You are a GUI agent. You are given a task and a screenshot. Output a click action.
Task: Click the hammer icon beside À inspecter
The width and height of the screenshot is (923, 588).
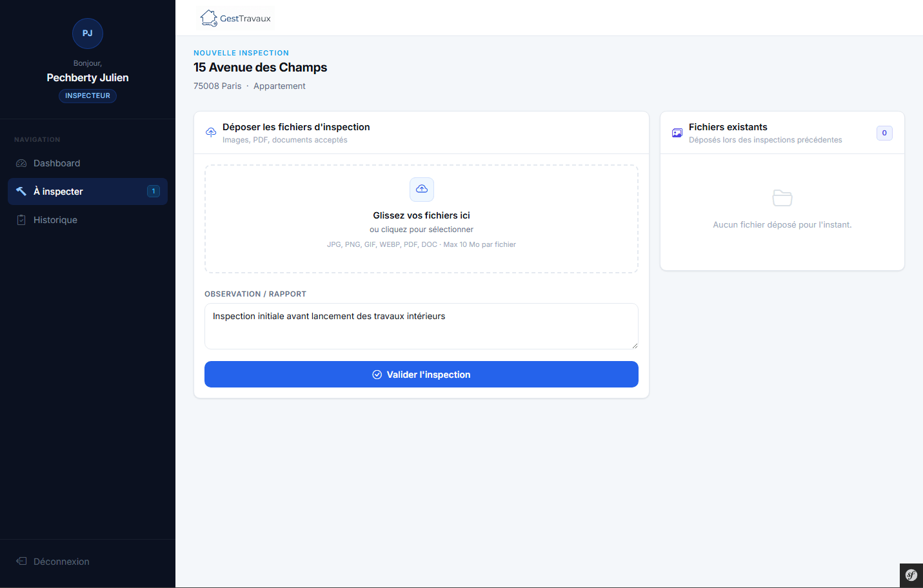[x=21, y=191]
